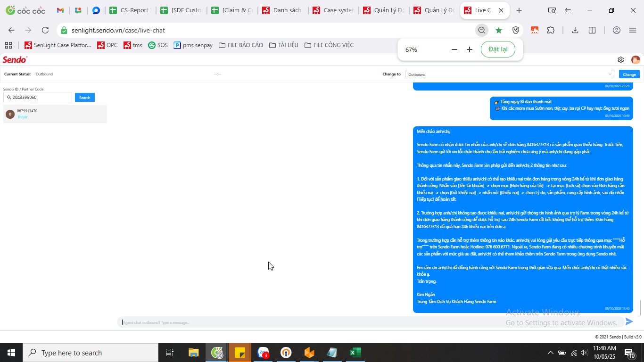Screen dimensions: 644x362
Task: Switch to the SDF Custo tab
Action: click(181, 10)
